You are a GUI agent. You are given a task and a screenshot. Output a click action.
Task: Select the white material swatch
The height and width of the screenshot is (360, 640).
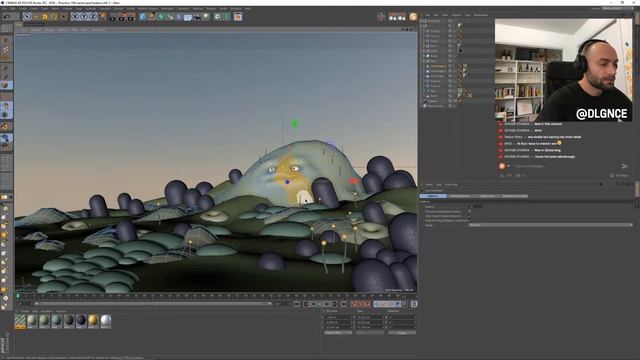coord(106,321)
